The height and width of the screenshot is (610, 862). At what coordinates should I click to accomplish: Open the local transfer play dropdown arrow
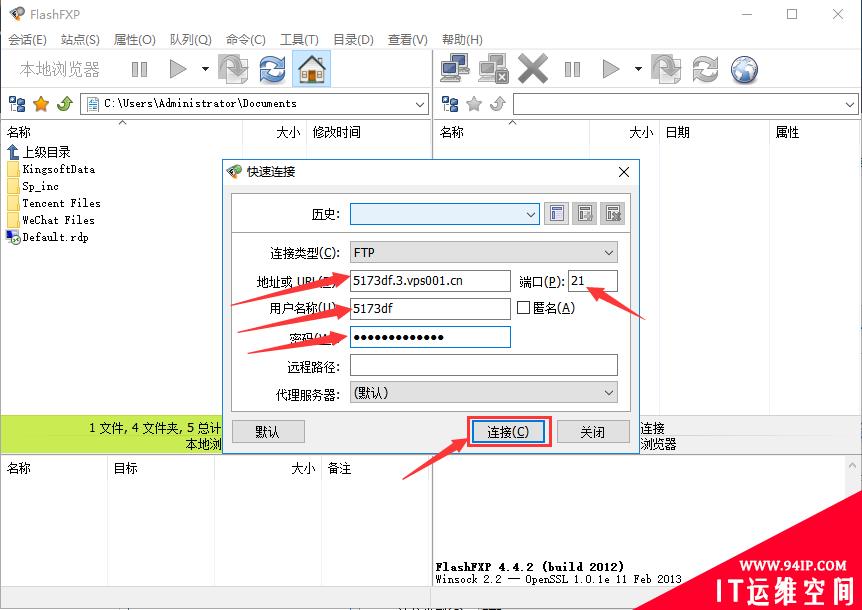coord(205,69)
